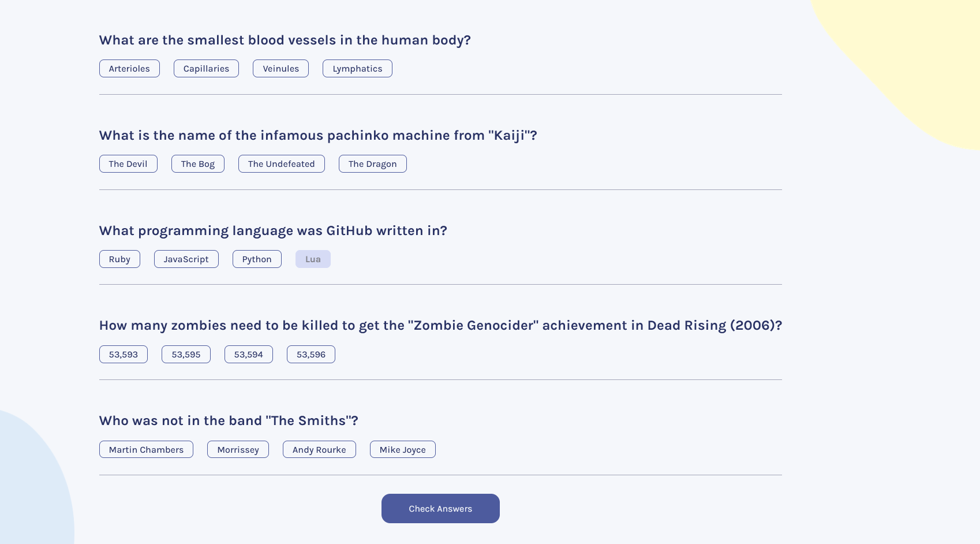Select the Morrissey option
This screenshot has width=980, height=544.
pyautogui.click(x=238, y=450)
